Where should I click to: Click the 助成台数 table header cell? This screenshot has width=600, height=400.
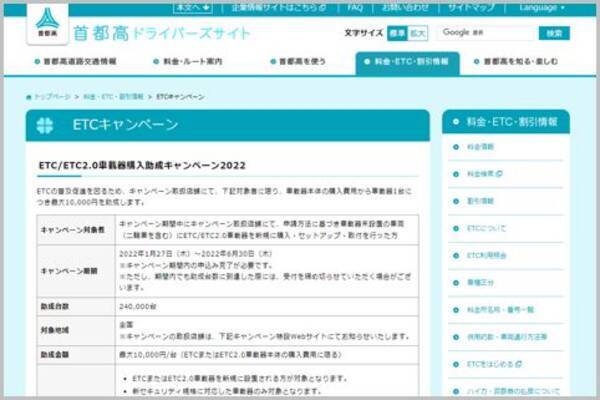tap(76, 307)
